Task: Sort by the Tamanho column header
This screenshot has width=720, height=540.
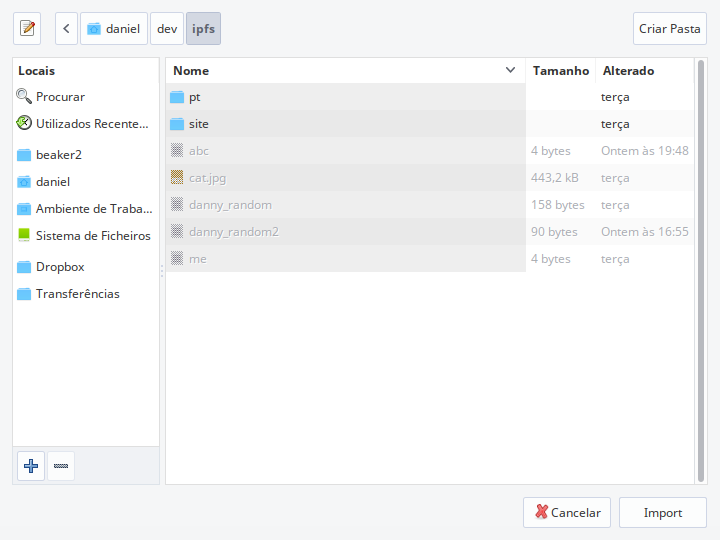Action: 561,71
